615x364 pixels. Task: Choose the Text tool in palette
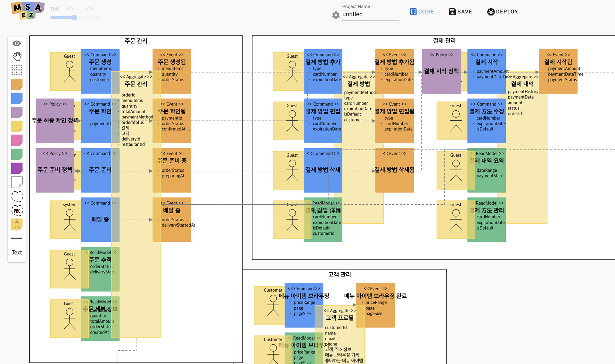point(17,252)
